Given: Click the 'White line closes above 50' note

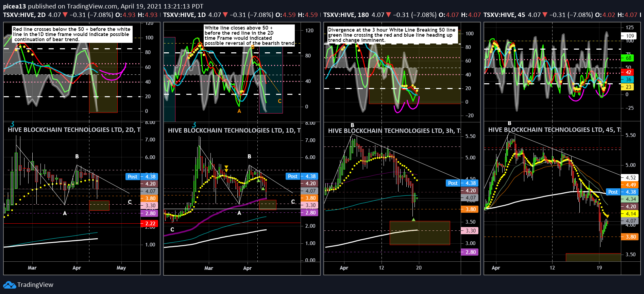Looking at the screenshot, I should click(x=249, y=35).
